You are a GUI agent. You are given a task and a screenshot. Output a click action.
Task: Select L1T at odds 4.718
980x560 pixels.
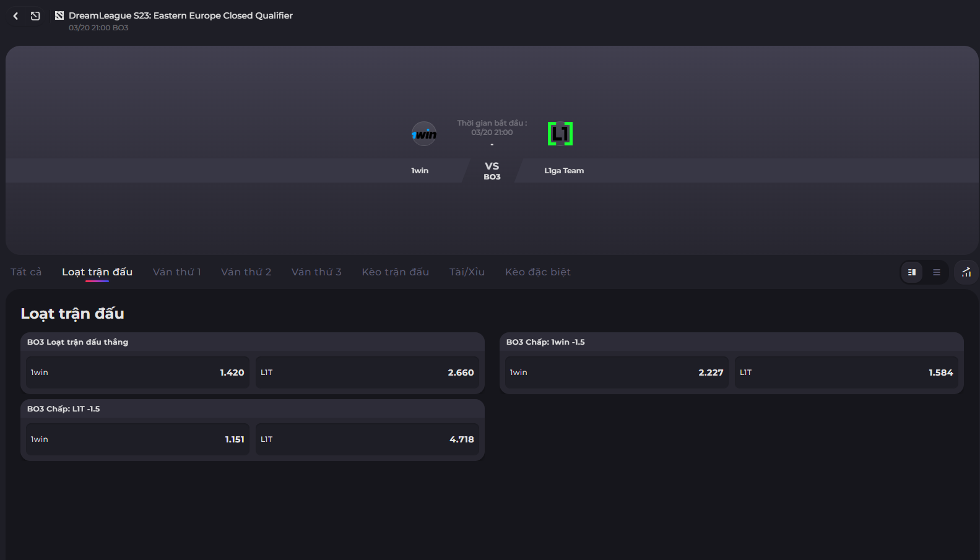(367, 439)
